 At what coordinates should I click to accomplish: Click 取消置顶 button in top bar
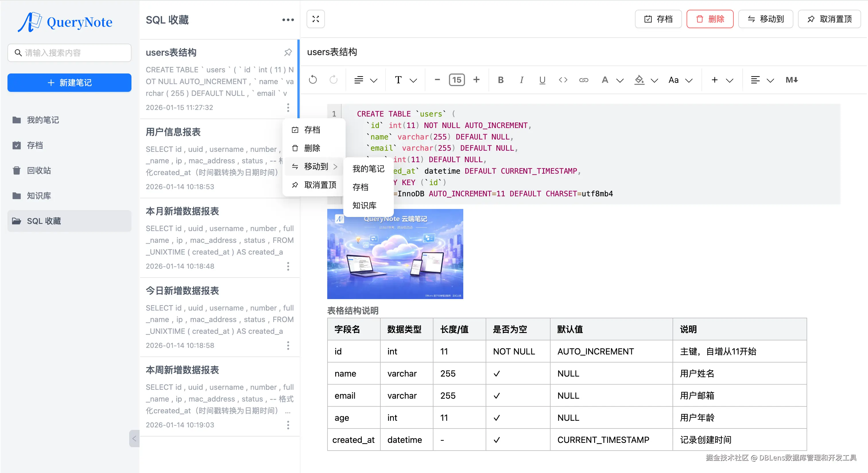pyautogui.click(x=829, y=19)
